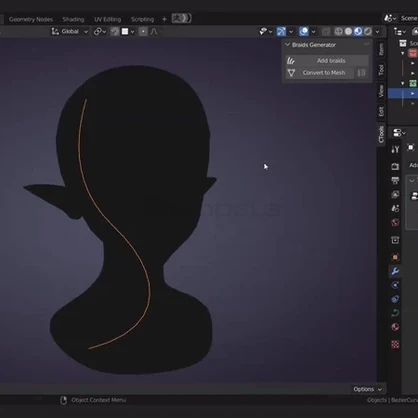The height and width of the screenshot is (418, 418).
Task: Switch to the Shading workspace tab
Action: tap(73, 19)
